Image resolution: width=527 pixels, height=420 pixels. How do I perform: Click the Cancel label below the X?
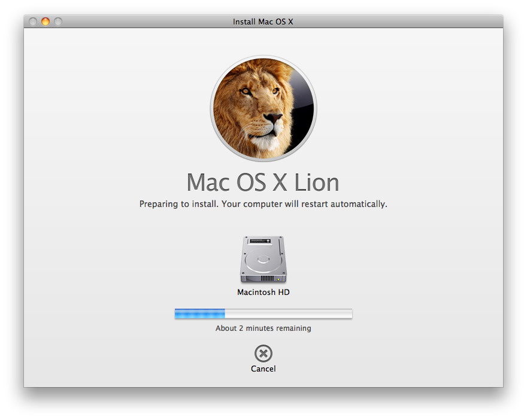coord(263,369)
